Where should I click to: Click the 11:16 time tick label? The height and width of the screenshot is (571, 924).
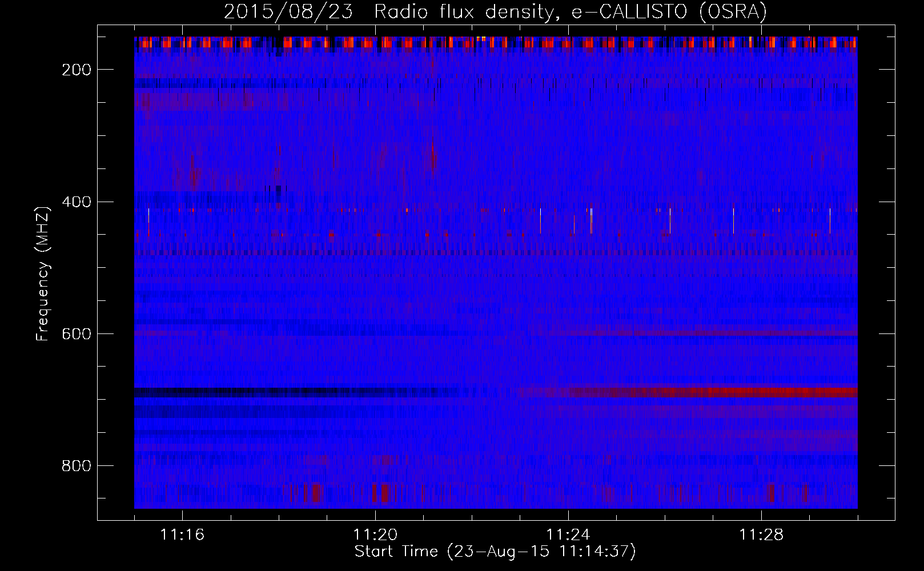pyautogui.click(x=182, y=534)
